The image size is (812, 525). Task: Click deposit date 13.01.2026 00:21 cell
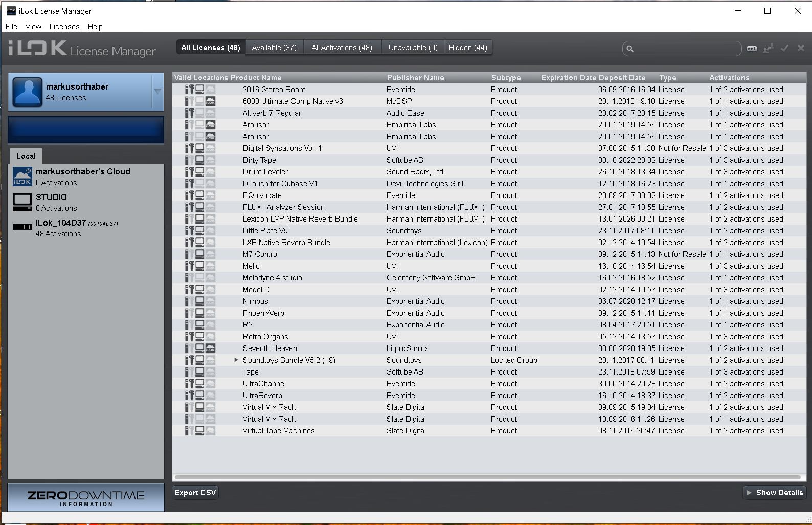pyautogui.click(x=626, y=219)
